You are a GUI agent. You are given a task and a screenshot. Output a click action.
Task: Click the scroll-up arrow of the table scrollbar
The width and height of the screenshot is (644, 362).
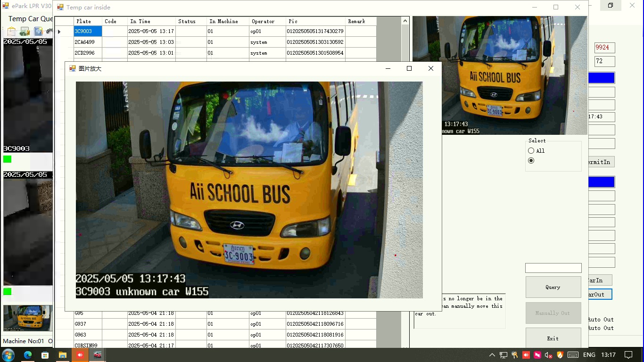pos(405,21)
